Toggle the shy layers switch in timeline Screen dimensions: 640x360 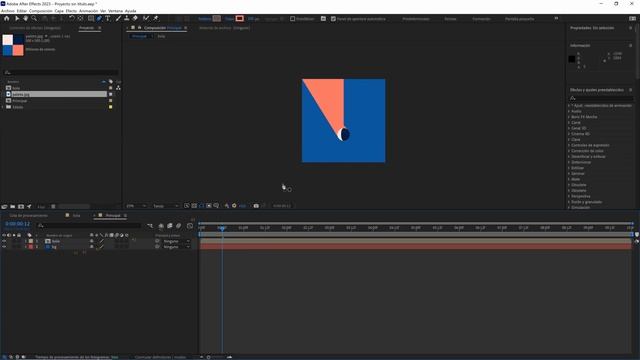pyautogui.click(x=161, y=225)
